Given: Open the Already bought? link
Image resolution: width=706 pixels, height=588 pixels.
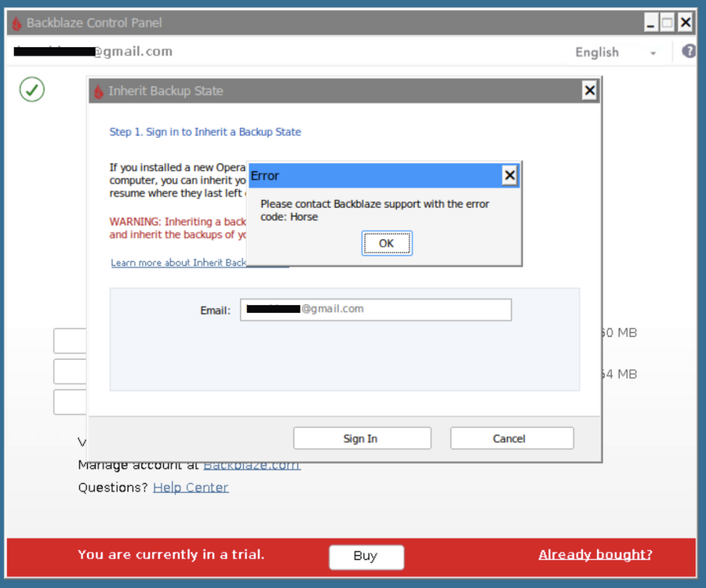Looking at the screenshot, I should click(595, 554).
